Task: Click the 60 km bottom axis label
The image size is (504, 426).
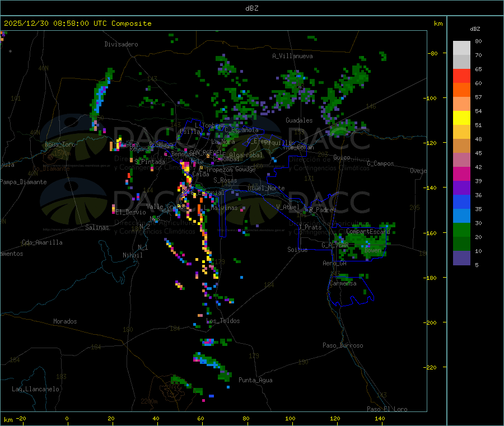Action: click(x=200, y=419)
